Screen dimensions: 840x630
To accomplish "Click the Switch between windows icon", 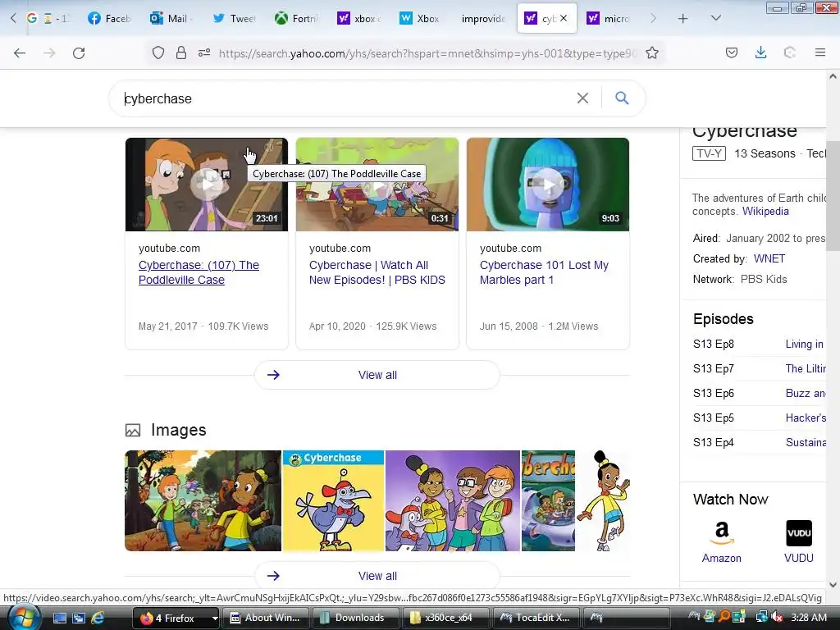I will click(x=79, y=618).
